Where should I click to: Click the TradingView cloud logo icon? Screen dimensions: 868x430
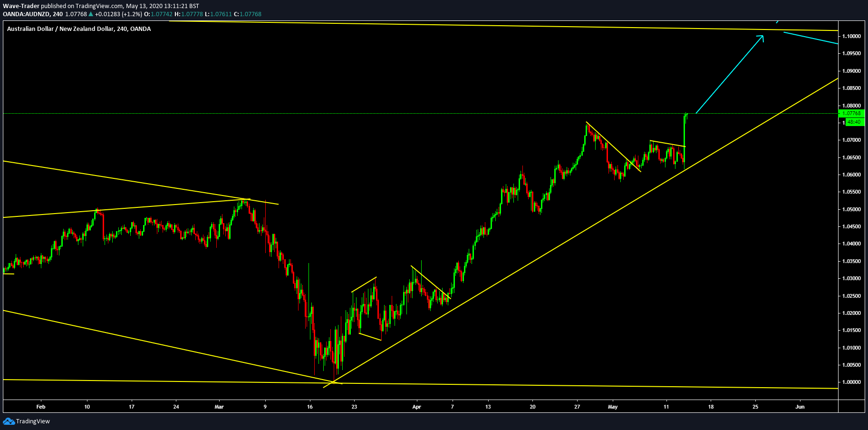[x=9, y=421]
